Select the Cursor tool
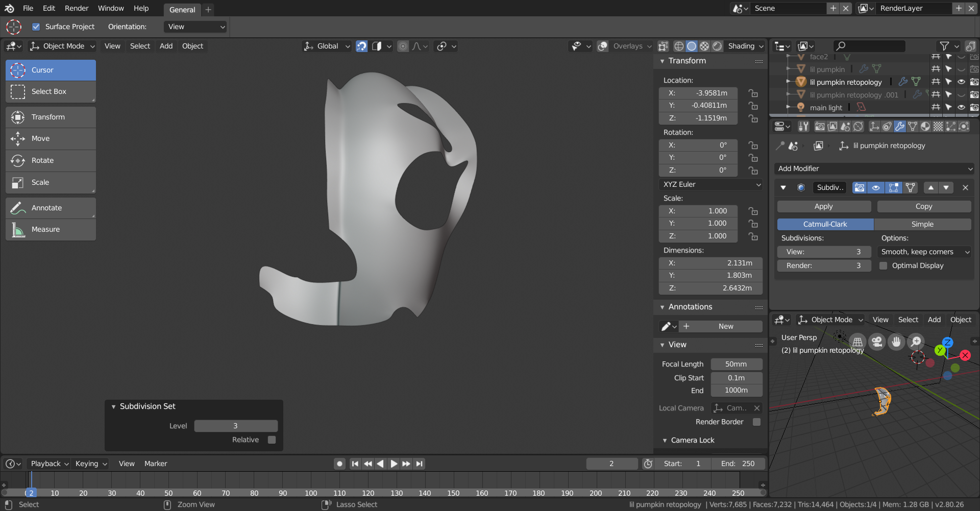980x511 pixels. tap(51, 70)
